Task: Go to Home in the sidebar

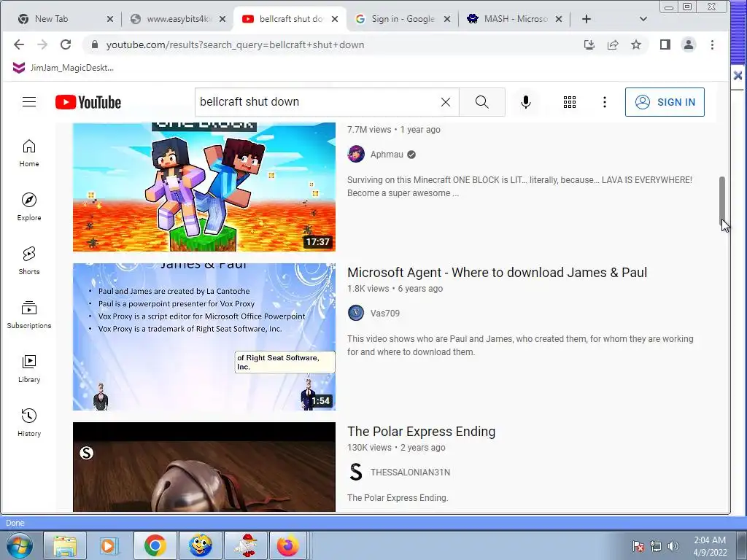Action: (x=29, y=153)
